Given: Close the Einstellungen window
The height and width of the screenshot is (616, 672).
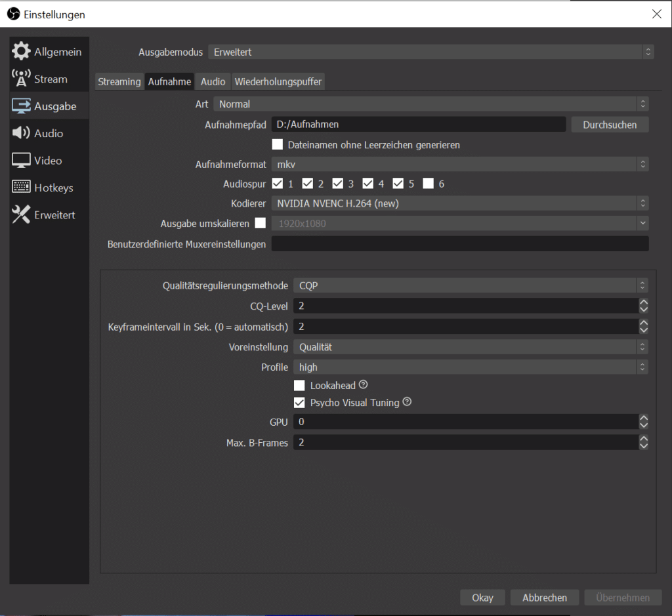Looking at the screenshot, I should [656, 14].
